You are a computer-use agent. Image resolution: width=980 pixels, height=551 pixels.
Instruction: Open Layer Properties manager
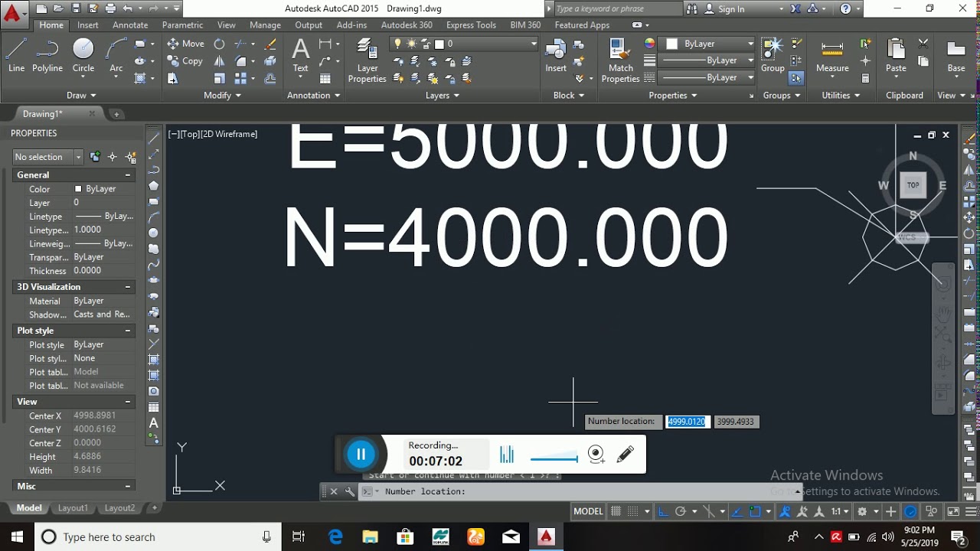coord(367,61)
